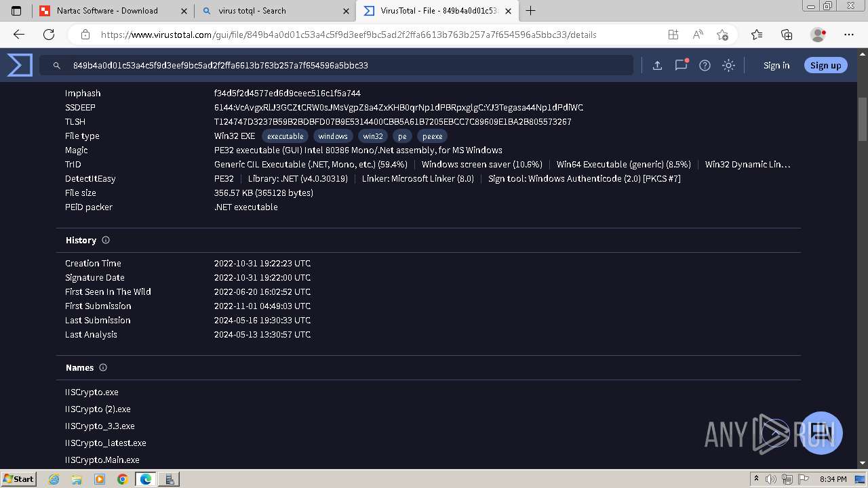The image size is (868, 488).
Task: Click the upload file icon
Action: [x=657, y=65]
